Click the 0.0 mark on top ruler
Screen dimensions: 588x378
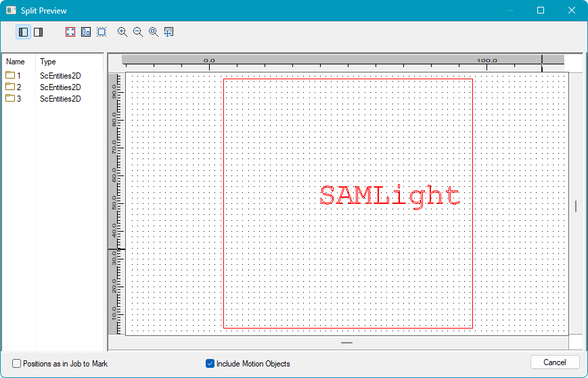tap(209, 60)
